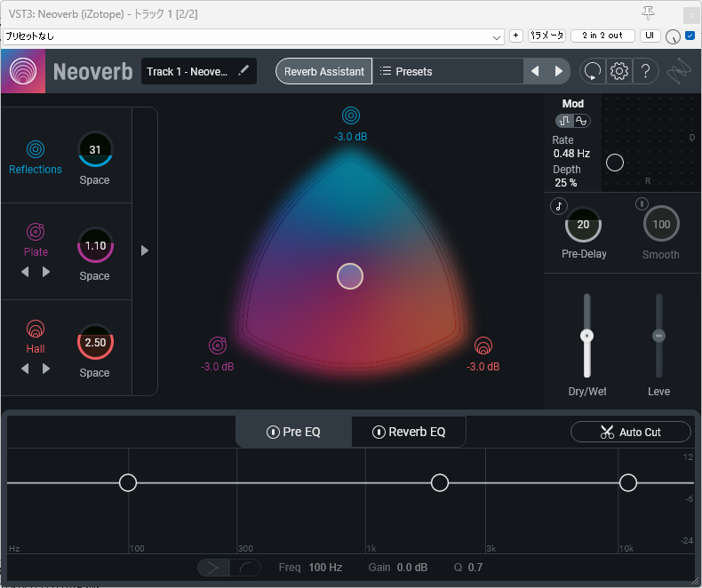Switch to the Pre EQ tab

294,432
